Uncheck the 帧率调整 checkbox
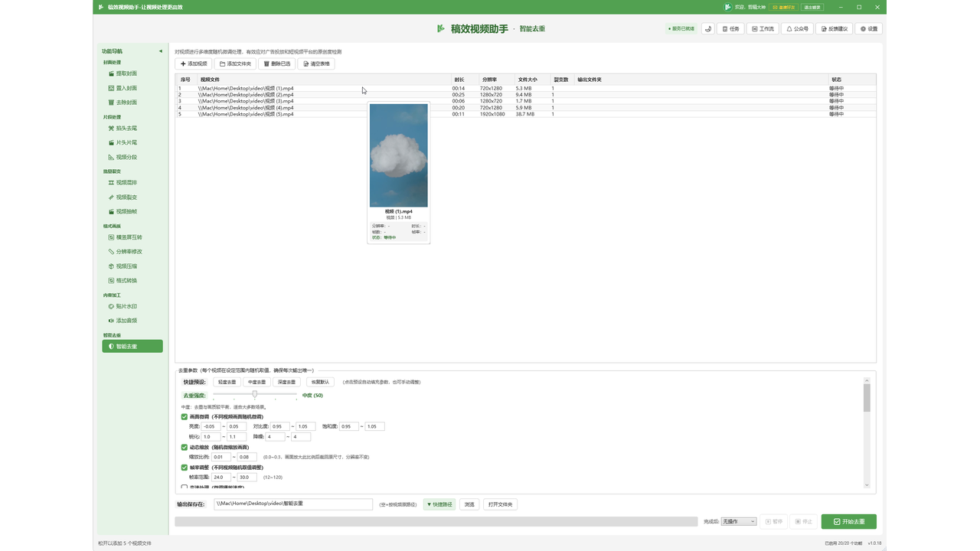The image size is (980, 551). (185, 467)
